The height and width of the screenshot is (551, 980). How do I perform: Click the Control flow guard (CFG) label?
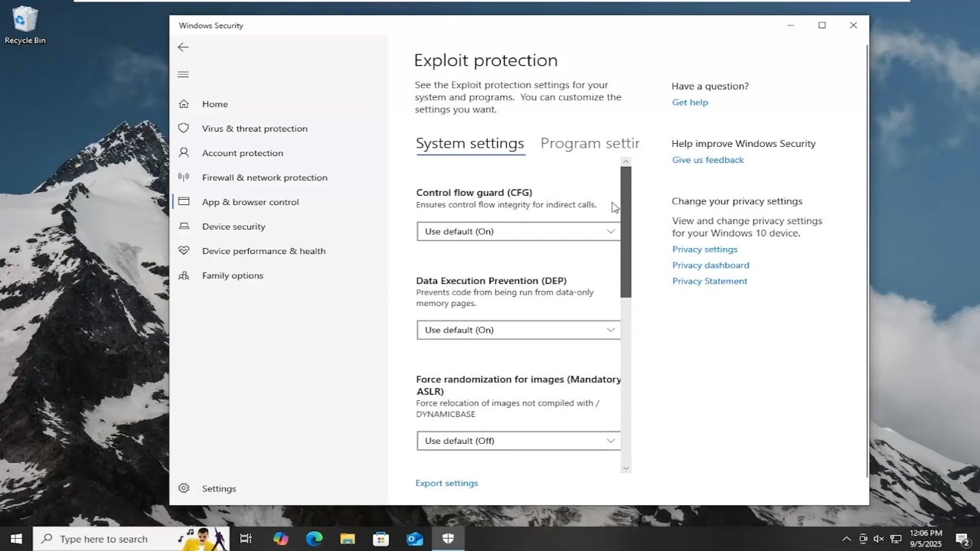[474, 193]
